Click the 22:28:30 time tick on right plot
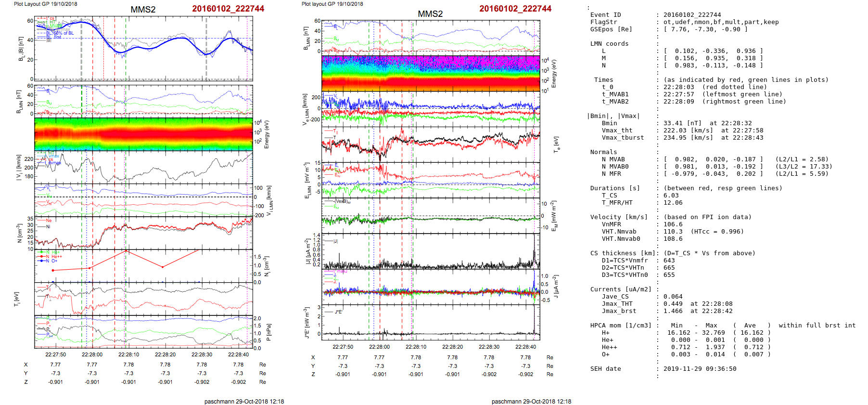 489,347
